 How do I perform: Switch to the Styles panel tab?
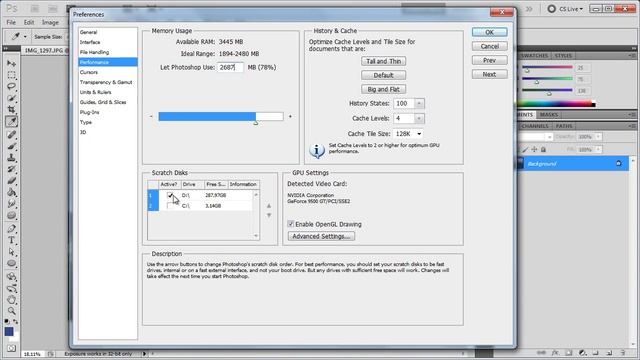click(x=563, y=56)
